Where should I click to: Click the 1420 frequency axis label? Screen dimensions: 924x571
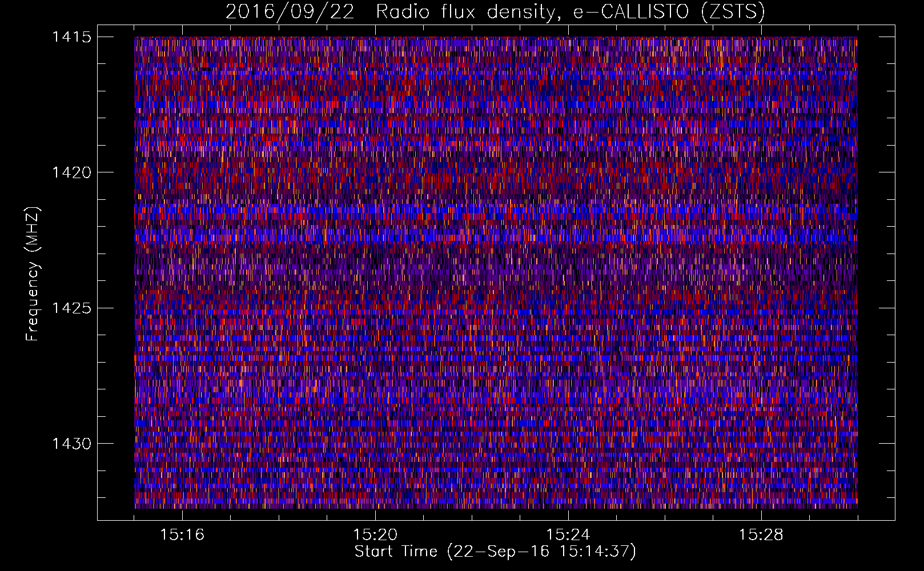click(x=71, y=172)
